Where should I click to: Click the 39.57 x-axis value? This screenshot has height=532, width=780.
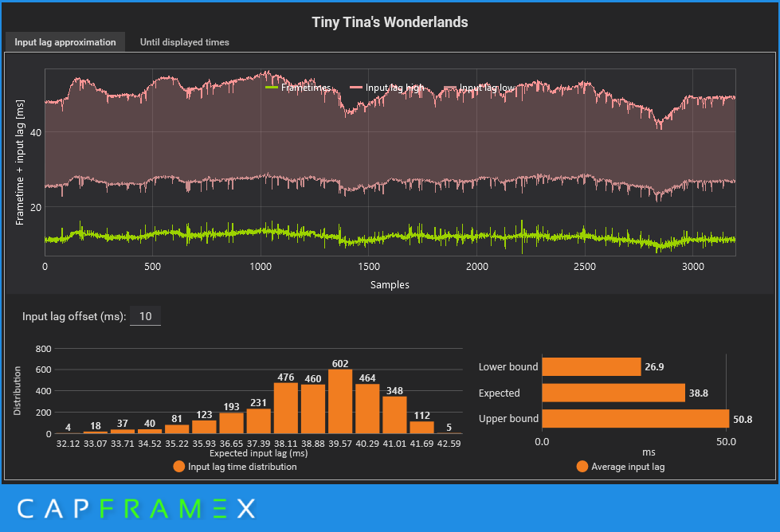tap(340, 444)
